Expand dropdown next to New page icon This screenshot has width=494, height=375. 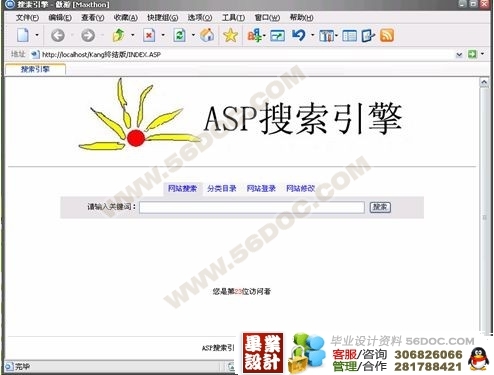37,35
